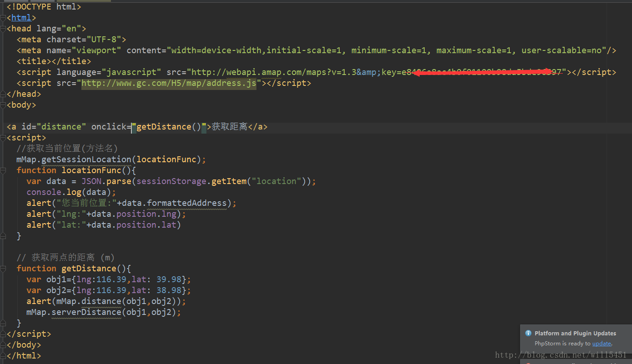Click the meta charset="UTF-8" line
The height and width of the screenshot is (364, 632).
click(71, 40)
